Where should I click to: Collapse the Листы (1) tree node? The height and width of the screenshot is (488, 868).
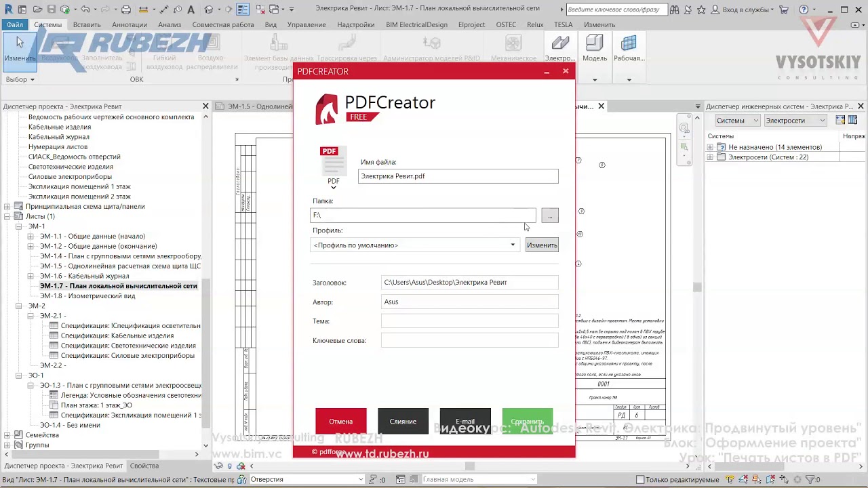[7, 216]
